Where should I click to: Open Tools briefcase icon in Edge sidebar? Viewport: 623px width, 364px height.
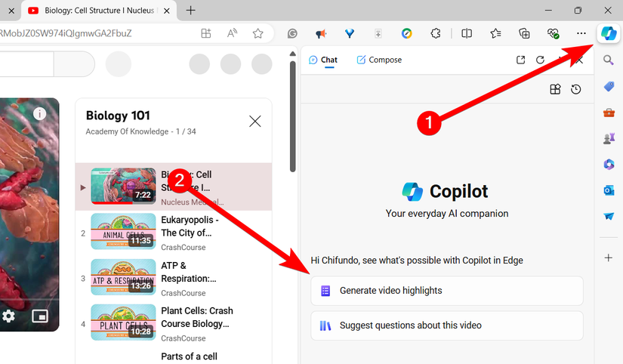point(609,113)
